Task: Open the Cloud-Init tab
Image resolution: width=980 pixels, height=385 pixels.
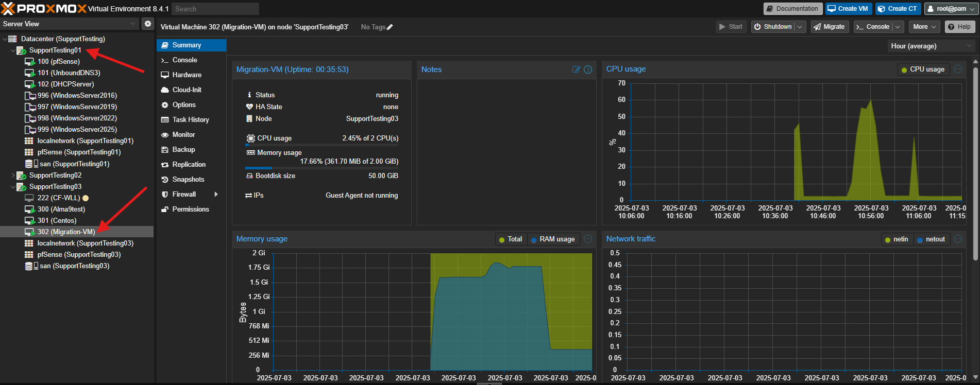Action: (x=191, y=90)
